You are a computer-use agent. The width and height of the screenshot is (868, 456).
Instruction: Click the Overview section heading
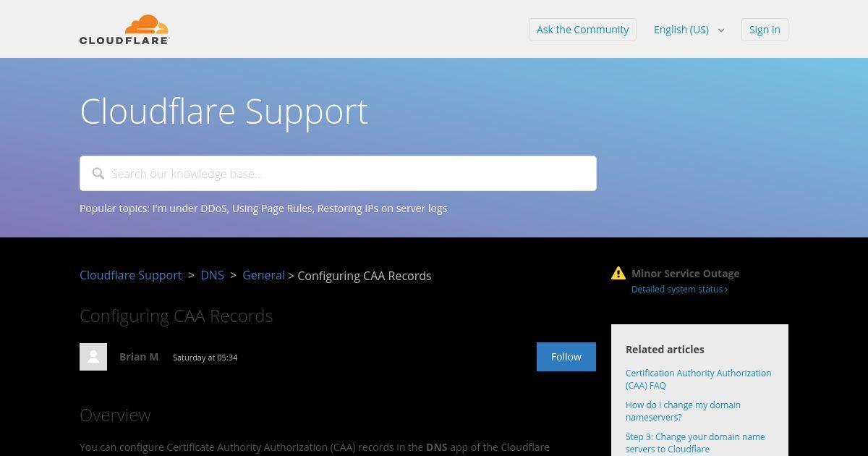coord(115,415)
